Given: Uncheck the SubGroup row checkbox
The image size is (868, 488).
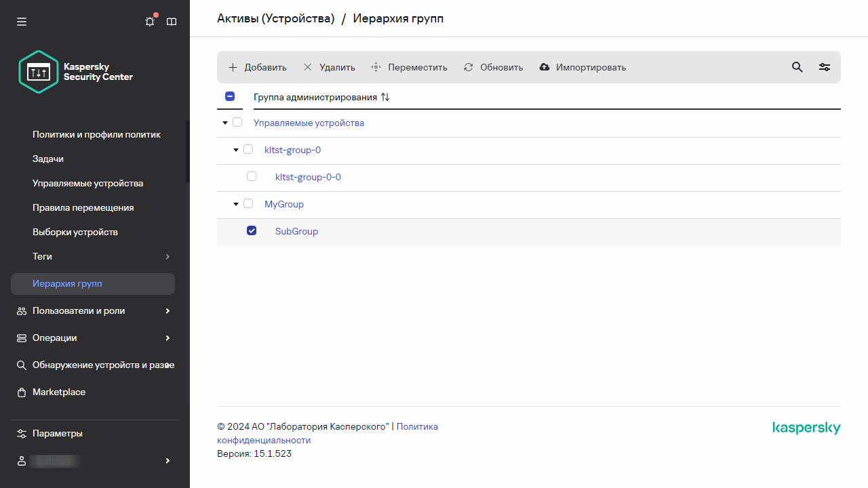Looking at the screenshot, I should point(252,230).
